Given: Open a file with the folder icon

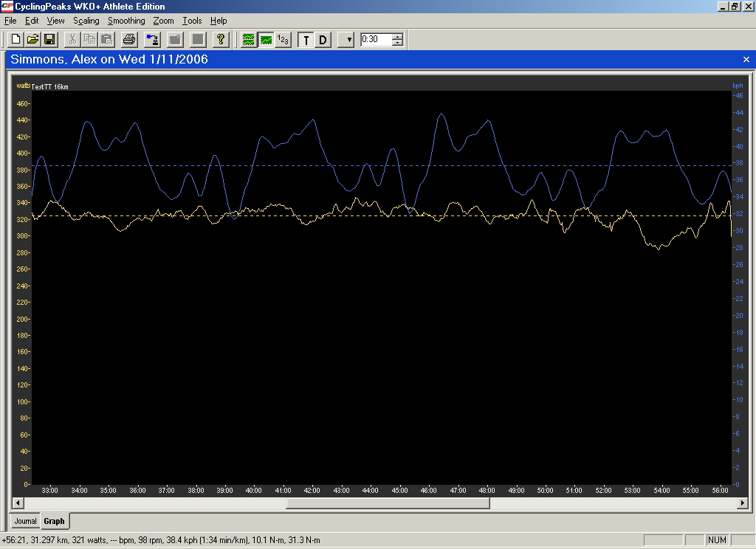Looking at the screenshot, I should [32, 40].
